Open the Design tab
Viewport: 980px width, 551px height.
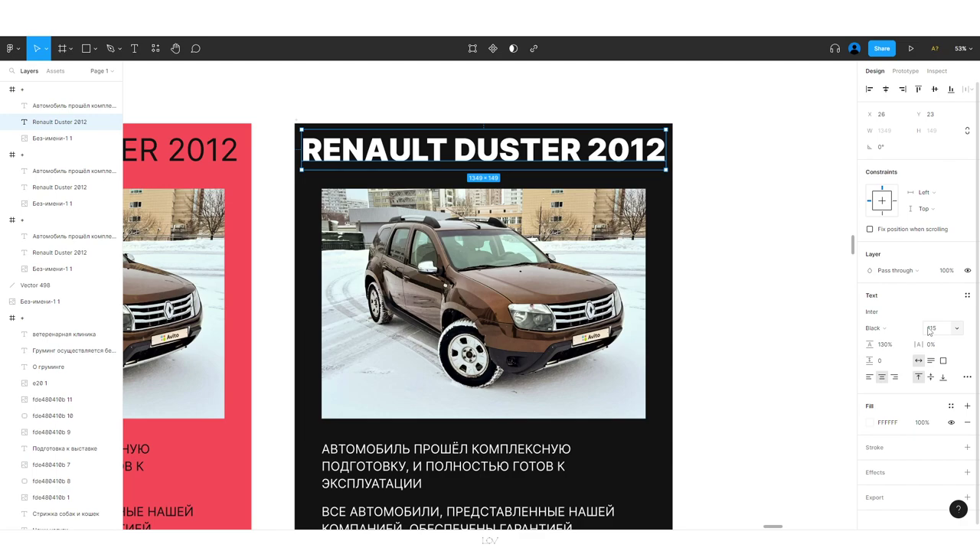pyautogui.click(x=874, y=71)
